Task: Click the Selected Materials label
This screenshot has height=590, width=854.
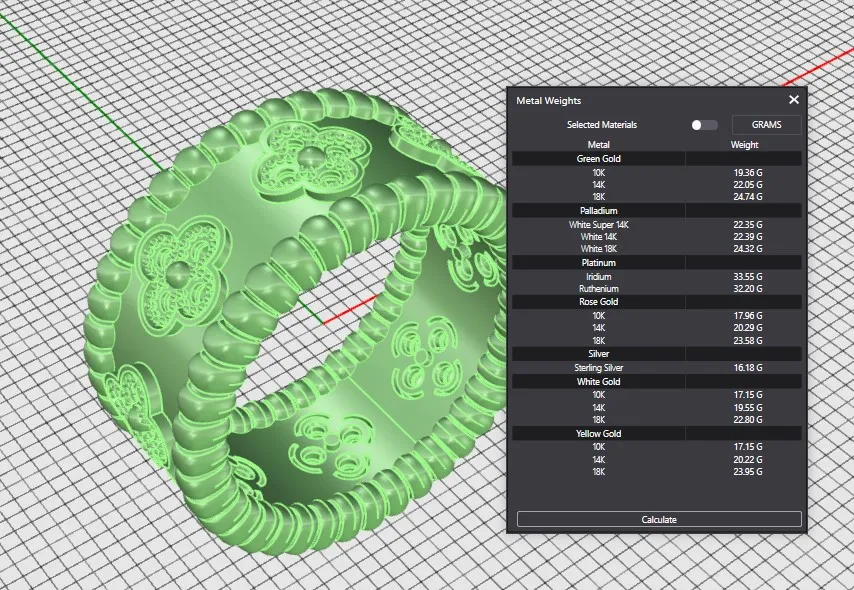Action: click(x=602, y=125)
